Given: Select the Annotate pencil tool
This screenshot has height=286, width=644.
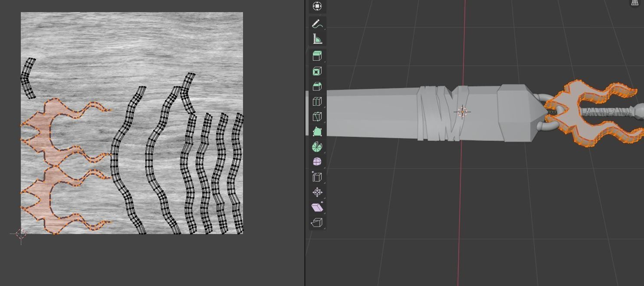Looking at the screenshot, I should click(x=317, y=24).
